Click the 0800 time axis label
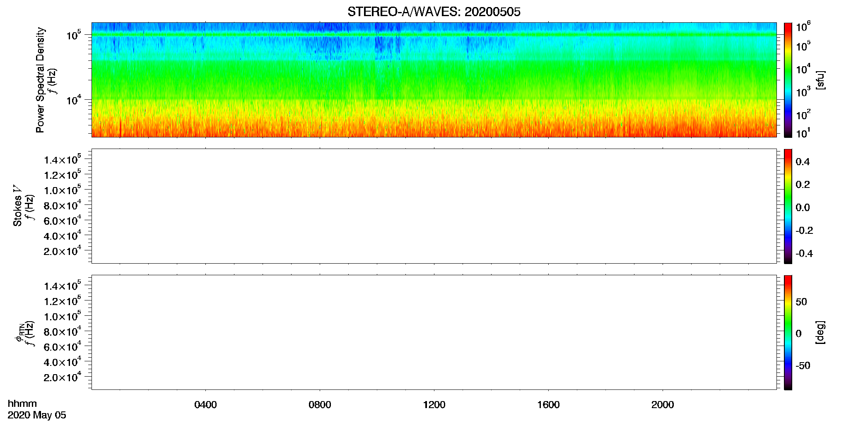 320,405
